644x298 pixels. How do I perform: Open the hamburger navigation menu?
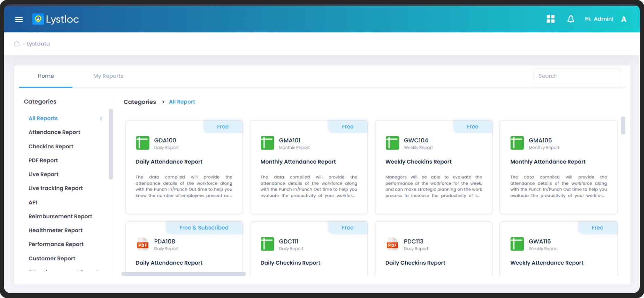point(19,19)
